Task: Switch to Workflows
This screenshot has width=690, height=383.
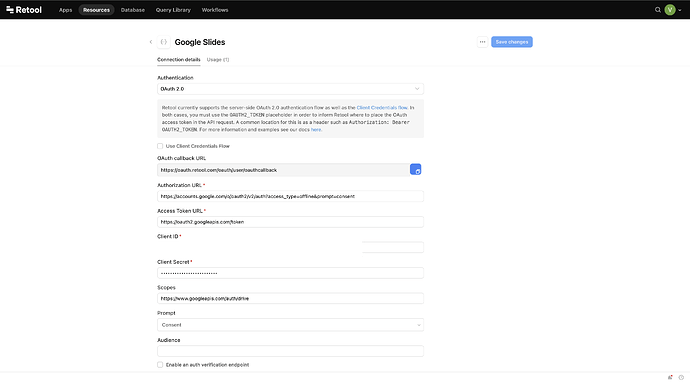Action: click(x=215, y=10)
